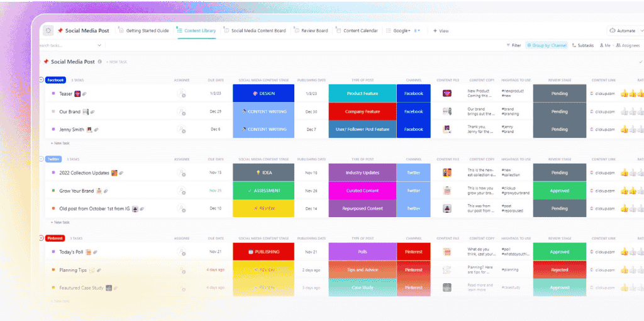Click the attachment icon next to Teaser

(x=84, y=94)
